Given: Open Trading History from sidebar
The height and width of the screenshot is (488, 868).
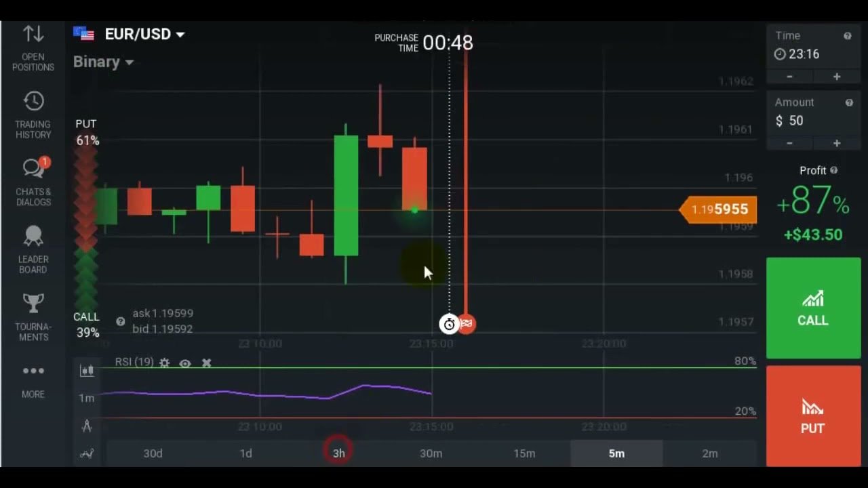Looking at the screenshot, I should [x=33, y=115].
